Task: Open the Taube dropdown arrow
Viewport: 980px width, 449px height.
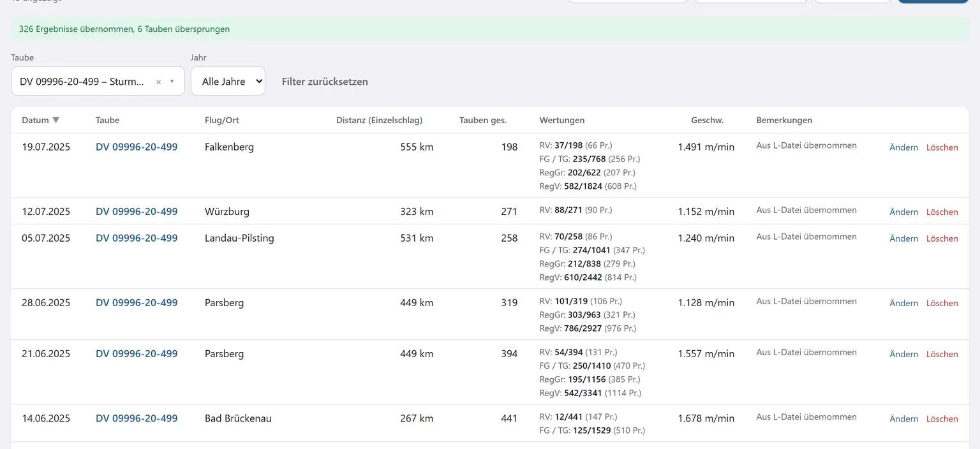Action: (172, 82)
